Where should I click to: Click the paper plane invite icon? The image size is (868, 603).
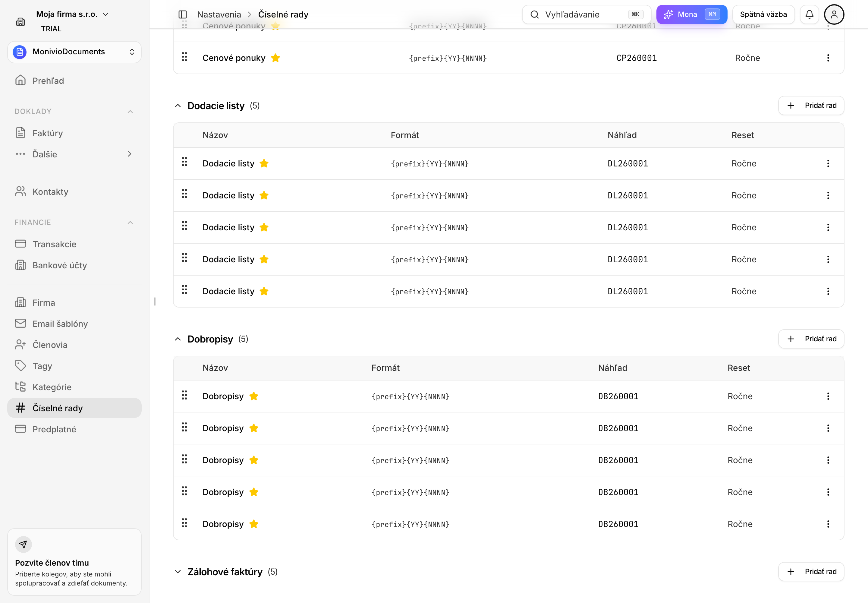24,545
